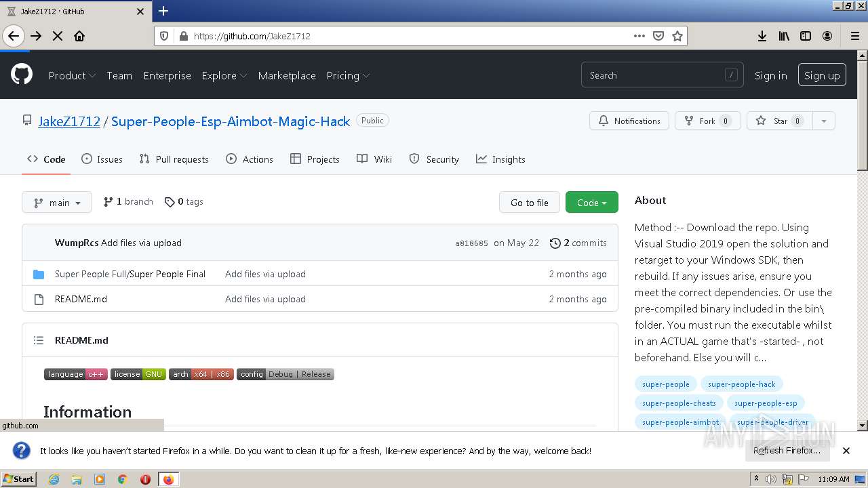Open the Super-People-Esp-Aimbot-Magic-Hack repository link
The width and height of the screenshot is (868, 488).
coord(231,121)
